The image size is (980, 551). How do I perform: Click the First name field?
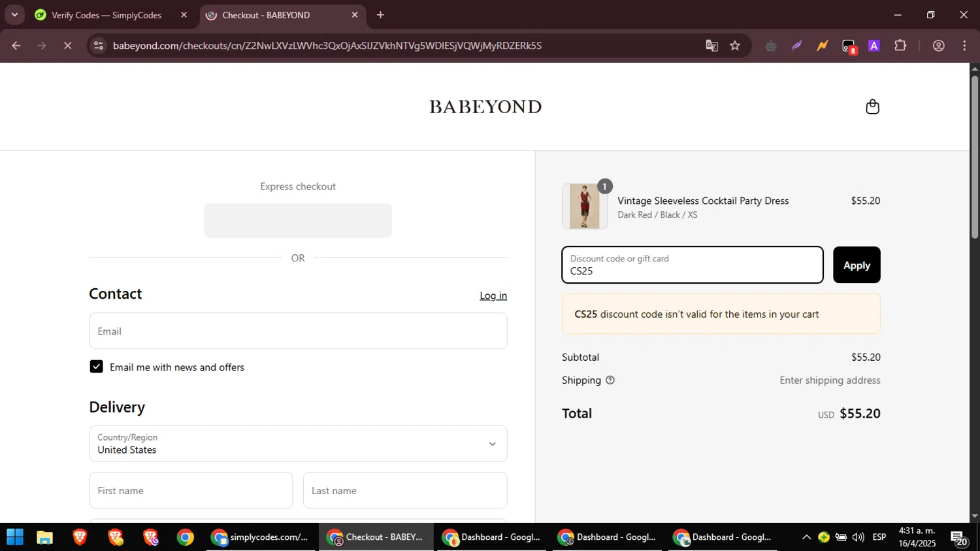tap(191, 490)
